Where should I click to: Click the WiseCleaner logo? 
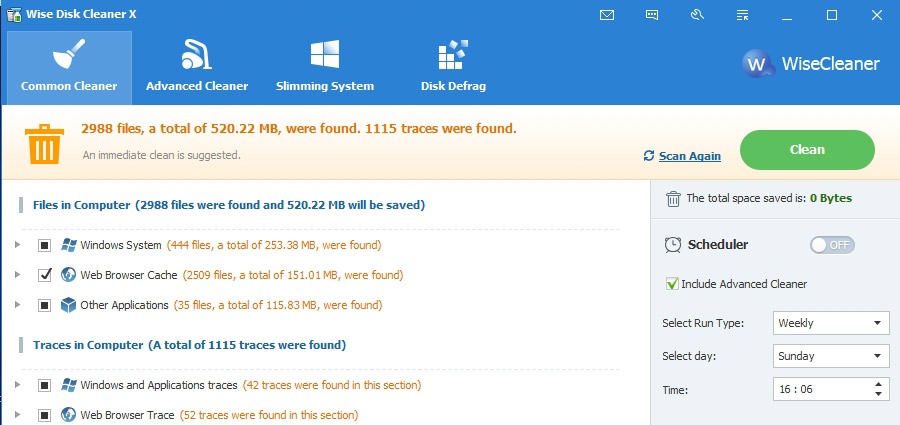810,63
